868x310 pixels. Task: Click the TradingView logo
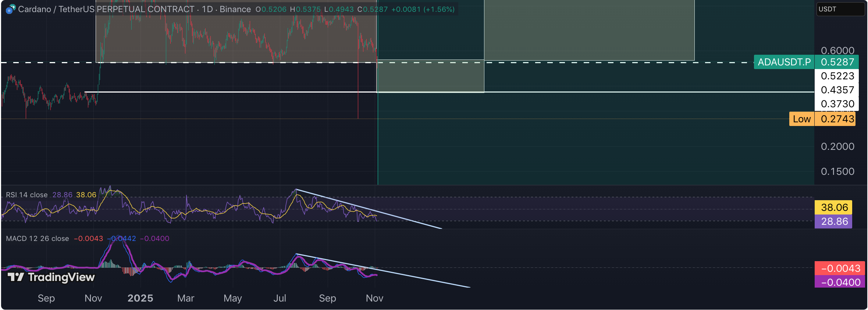[x=51, y=277]
